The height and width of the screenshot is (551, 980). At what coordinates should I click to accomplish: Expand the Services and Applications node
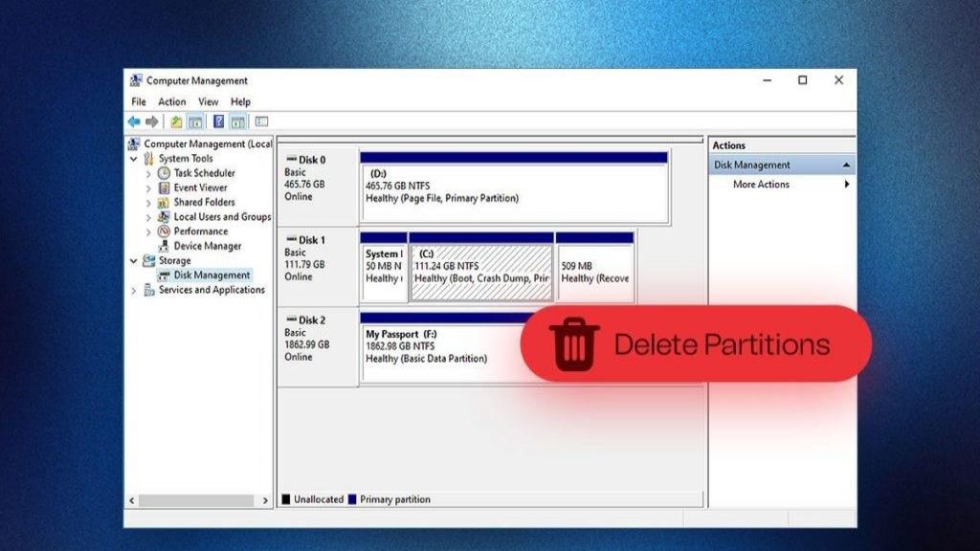(134, 290)
